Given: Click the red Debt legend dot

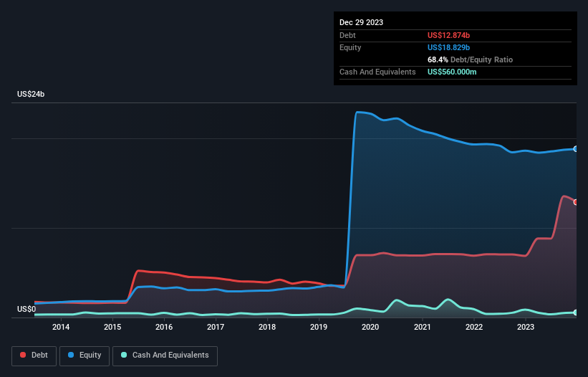Looking at the screenshot, I should pos(23,355).
